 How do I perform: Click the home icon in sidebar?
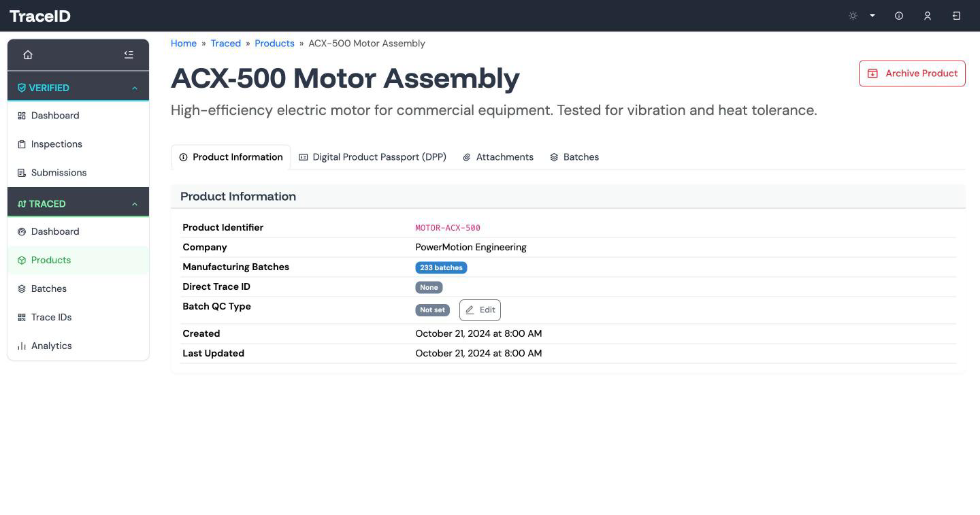tap(28, 55)
